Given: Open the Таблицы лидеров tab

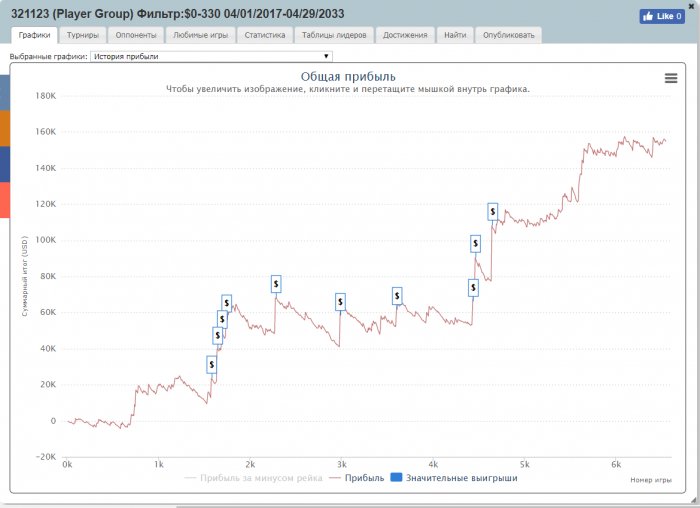Looking at the screenshot, I should click(334, 35).
